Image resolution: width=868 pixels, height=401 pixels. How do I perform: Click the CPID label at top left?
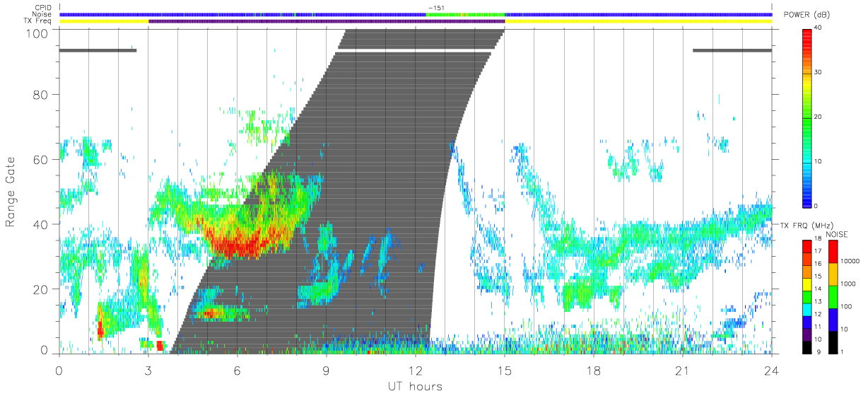click(43, 8)
